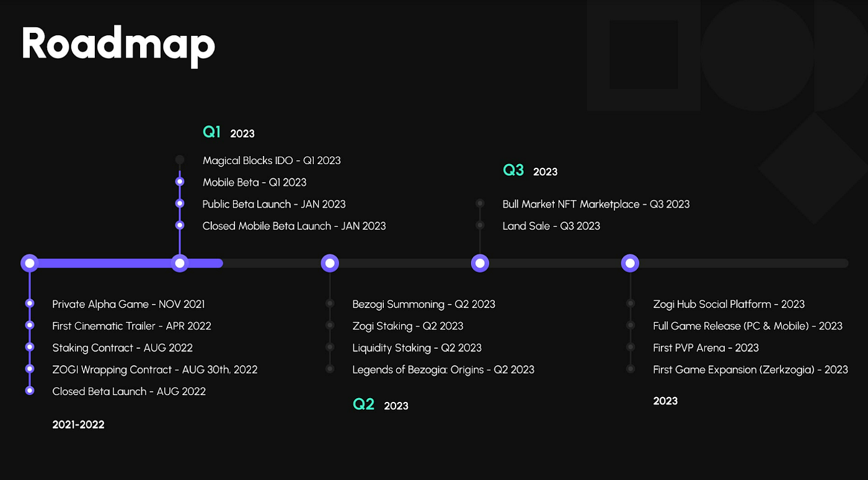This screenshot has height=480, width=868.
Task: Click the bullet beside Bull Market NFT Marketplace
Action: [x=479, y=203]
